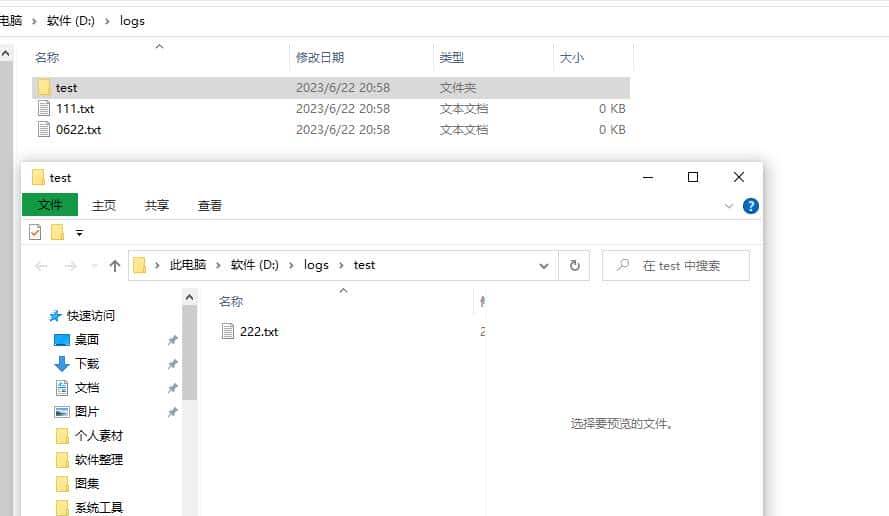The height and width of the screenshot is (516, 889).
Task: Open 图片 in quick access
Action: [x=77, y=412]
